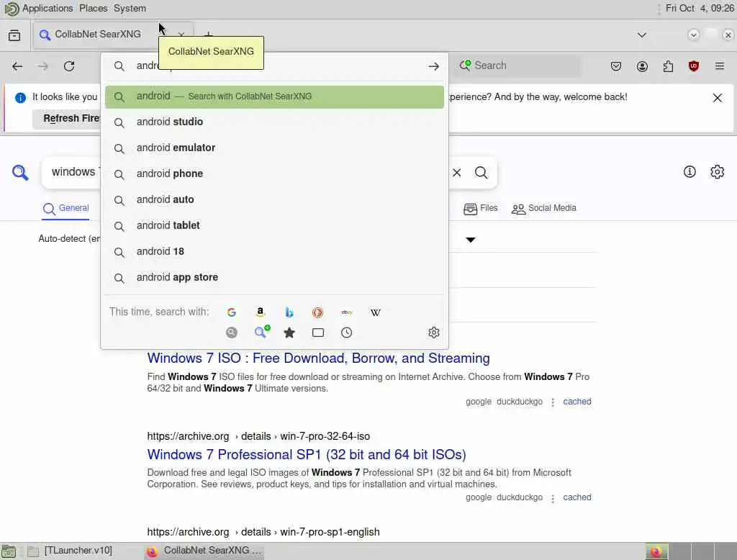Search history with the clock icon
The image size is (737, 560).
pos(346,333)
